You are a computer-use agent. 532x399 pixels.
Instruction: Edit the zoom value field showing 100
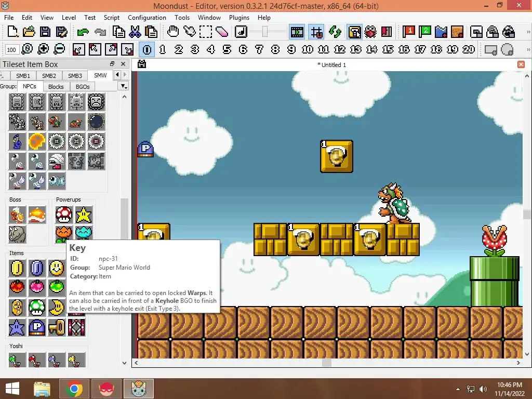coord(11,50)
